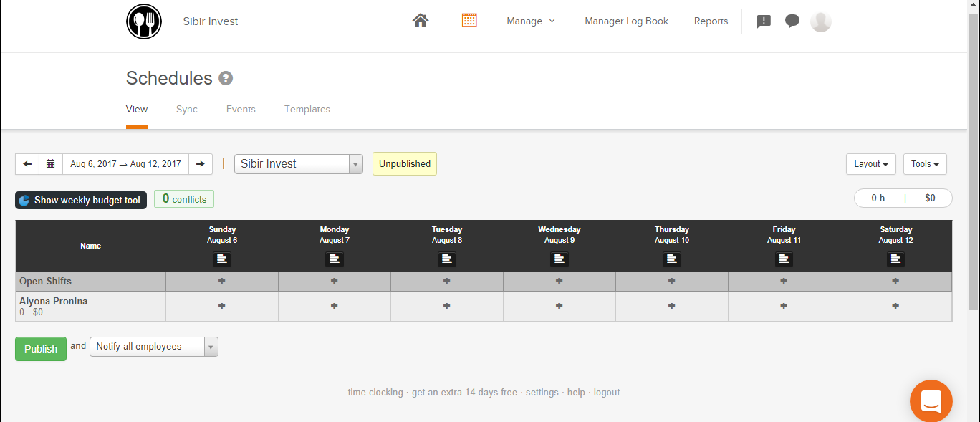Advance to next week with right arrow
The image size is (980, 422).
tap(201, 164)
